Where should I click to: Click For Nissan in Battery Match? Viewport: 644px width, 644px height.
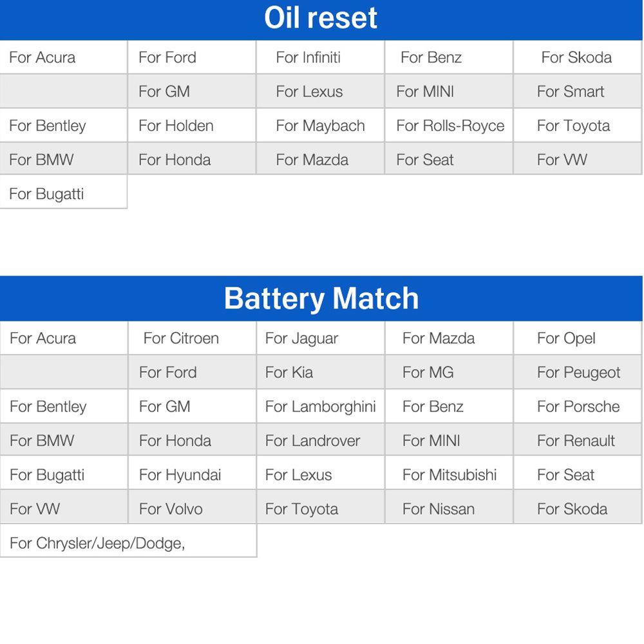(x=450, y=509)
